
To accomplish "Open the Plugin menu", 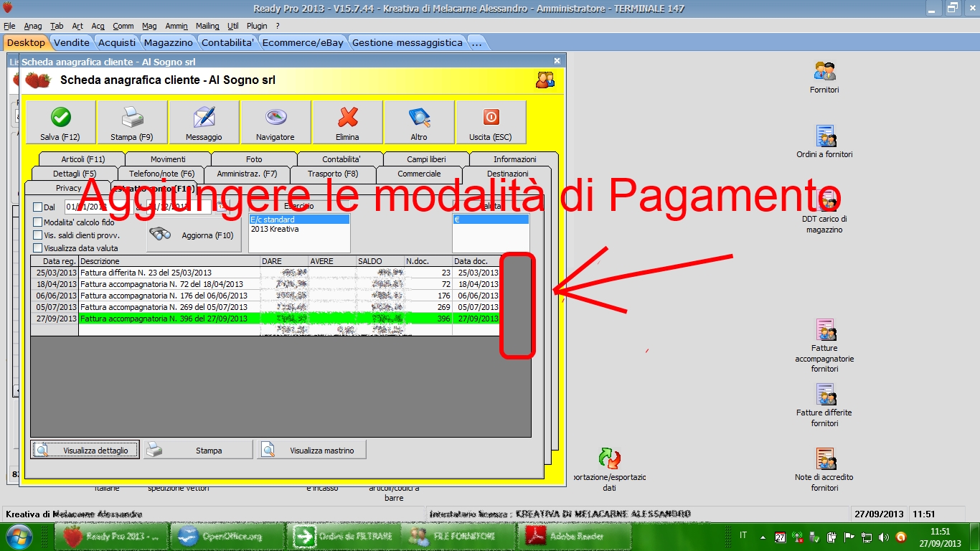I will click(257, 26).
